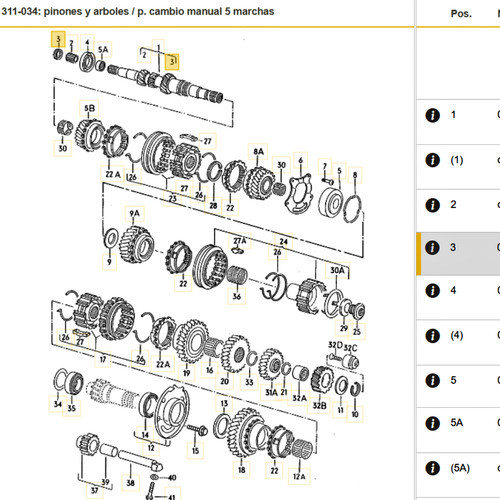Select part label 13 in the diagram
Image resolution: width=500 pixels, height=500 pixels.
(224, 404)
